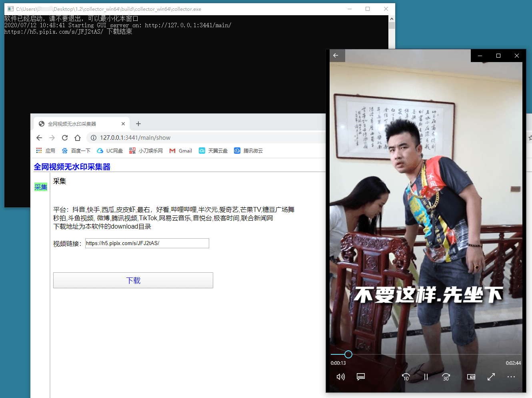The width and height of the screenshot is (532, 398).
Task: Skip forward 30 seconds in the video
Action: 446,377
